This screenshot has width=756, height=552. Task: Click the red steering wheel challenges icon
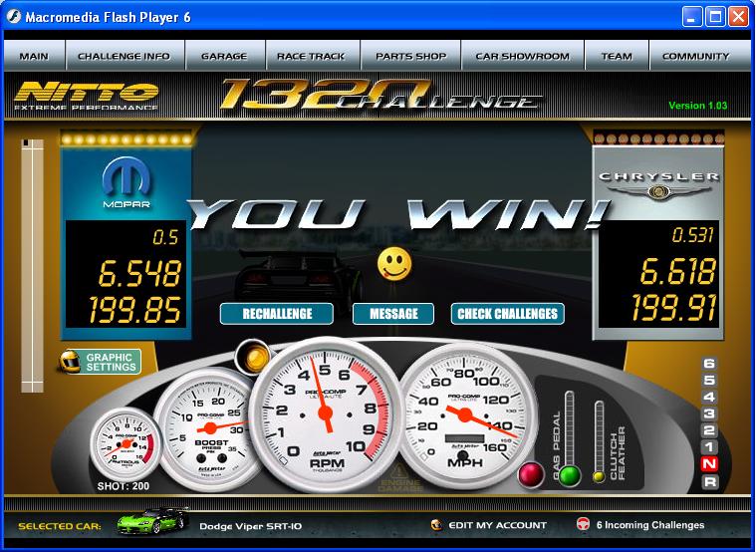tap(583, 524)
